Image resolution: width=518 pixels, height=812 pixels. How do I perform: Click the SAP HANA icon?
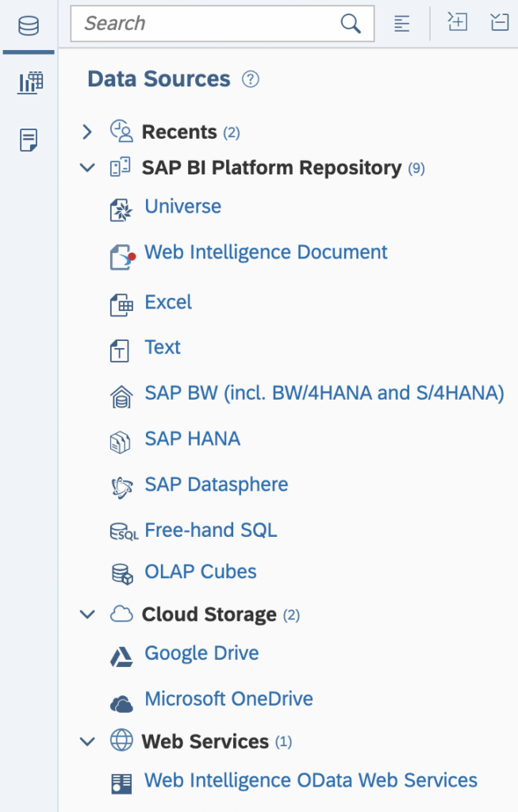[x=120, y=442]
